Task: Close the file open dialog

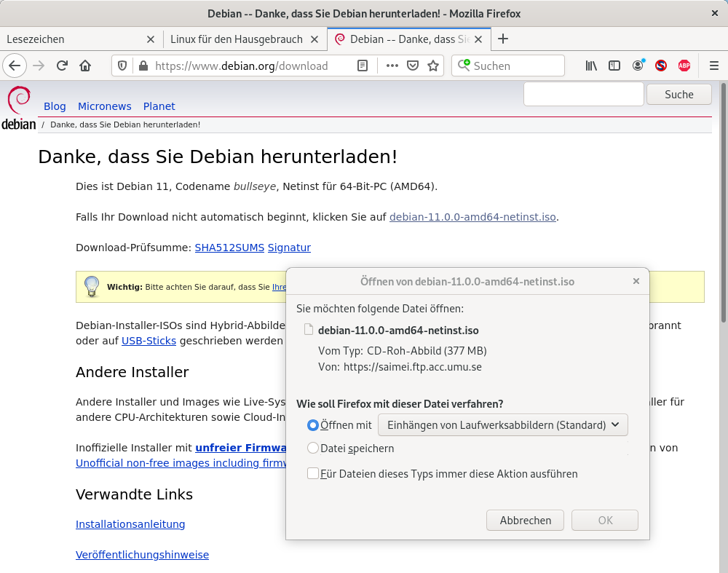Action: [636, 281]
